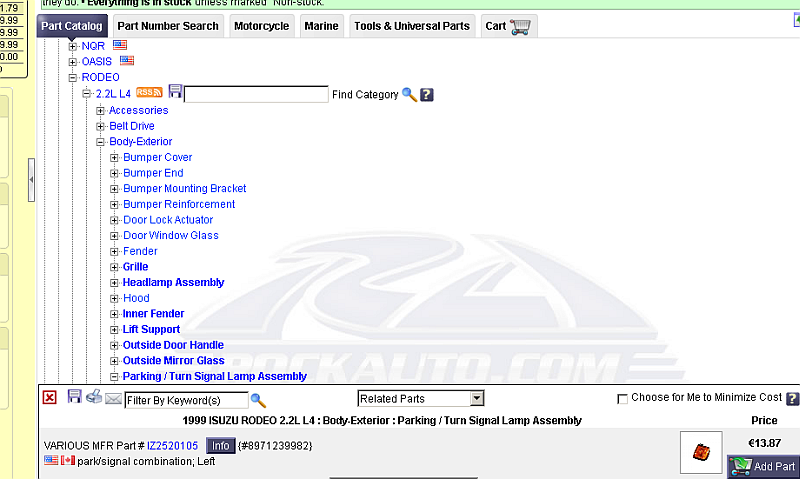
Task: Open the Motorcycle tab
Action: [261, 26]
